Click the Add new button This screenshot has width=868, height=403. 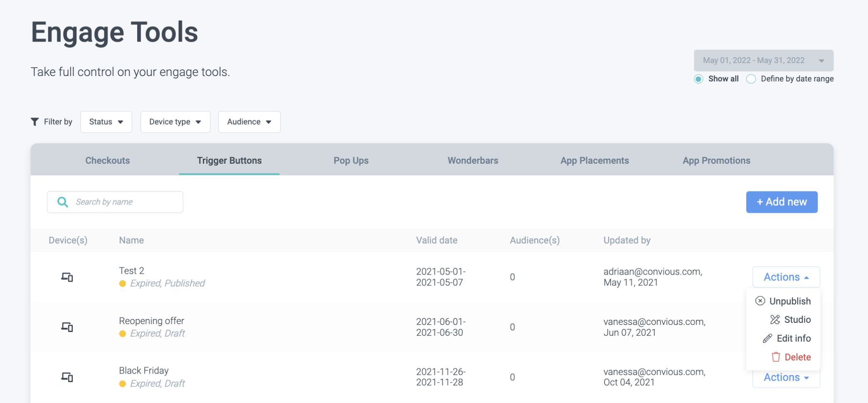[782, 202]
